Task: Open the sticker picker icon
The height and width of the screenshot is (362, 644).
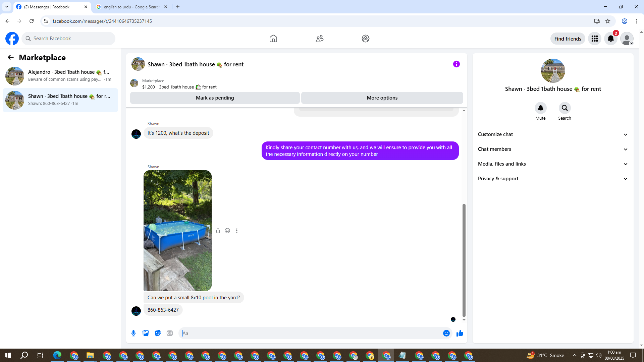Action: pyautogui.click(x=158, y=333)
